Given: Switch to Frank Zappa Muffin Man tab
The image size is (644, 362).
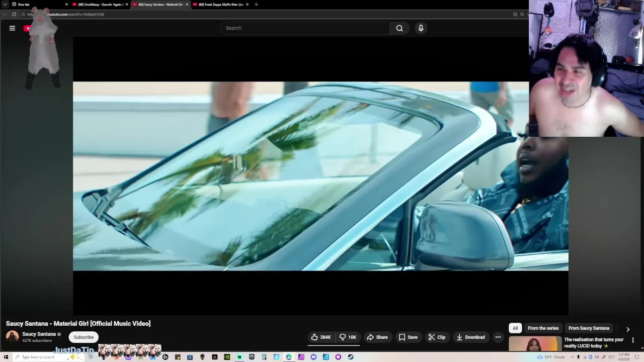Looking at the screenshot, I should [221, 5].
